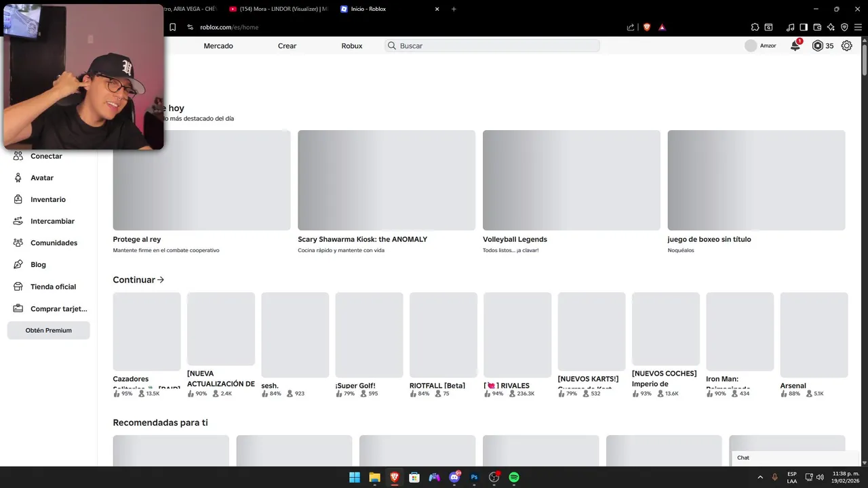The width and height of the screenshot is (868, 488).
Task: Open the Crear navigation tab
Action: pyautogui.click(x=287, y=46)
